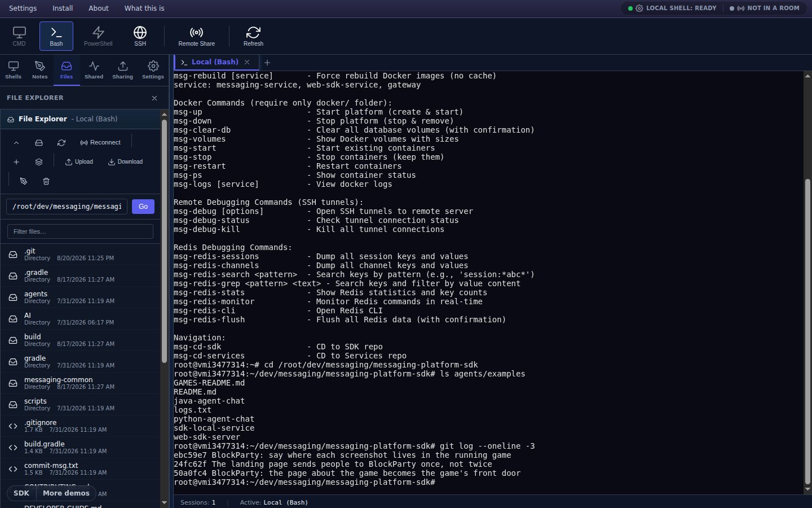Screen dimensions: 812x508
Task: Click the File Explorer scrollbar up arrow
Action: [164, 115]
